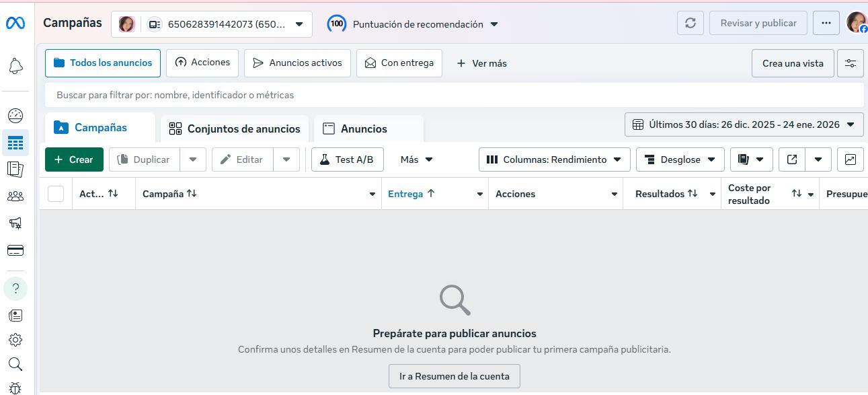
Task: Open Columnas: Rendimiento dropdown
Action: pos(555,159)
